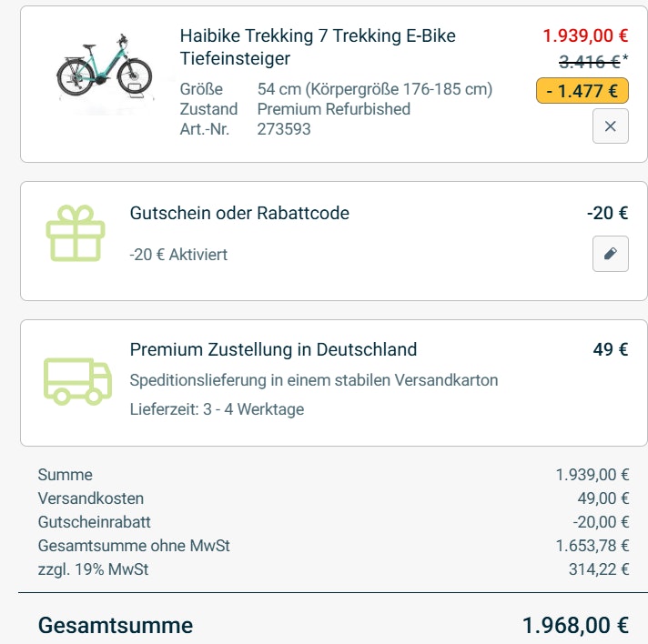Remove the Haibike Trekking 7 from cart
The image size is (648, 644).
[610, 126]
